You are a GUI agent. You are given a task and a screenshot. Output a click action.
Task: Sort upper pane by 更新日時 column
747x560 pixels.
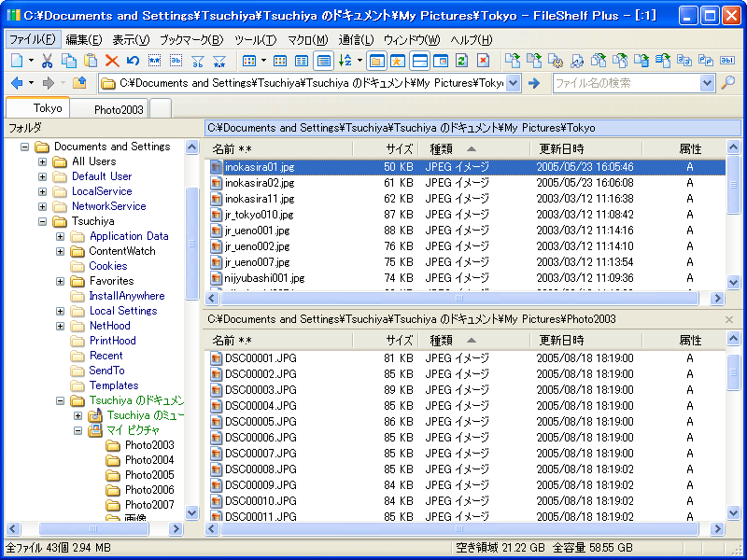pyautogui.click(x=586, y=149)
